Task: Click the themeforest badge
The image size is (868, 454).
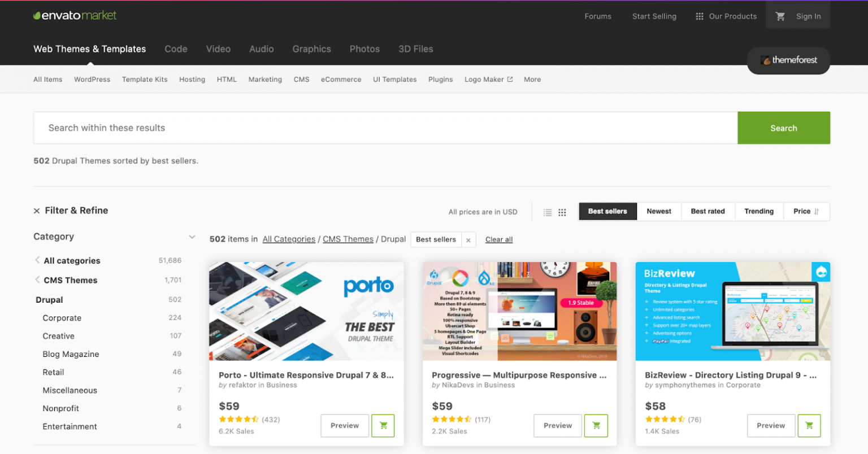Action: [x=788, y=60]
